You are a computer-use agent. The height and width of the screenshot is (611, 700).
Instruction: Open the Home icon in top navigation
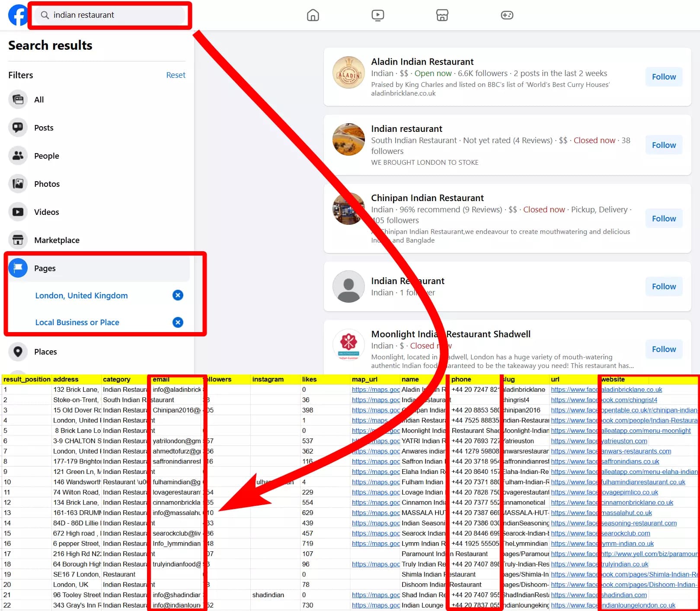(313, 15)
